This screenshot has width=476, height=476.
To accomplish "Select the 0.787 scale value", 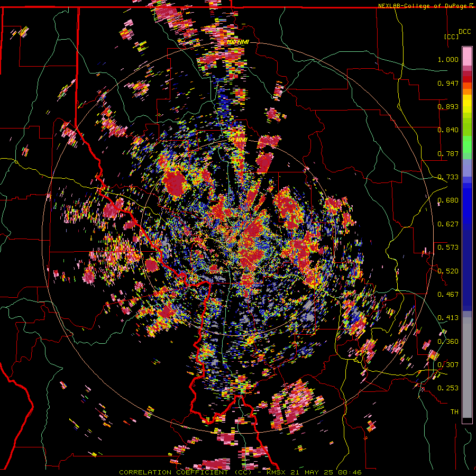I will click(x=448, y=153).
